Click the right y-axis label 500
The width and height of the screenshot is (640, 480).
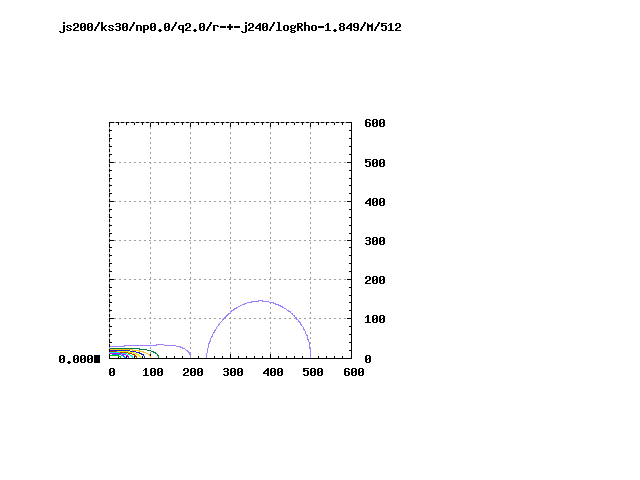coord(375,163)
